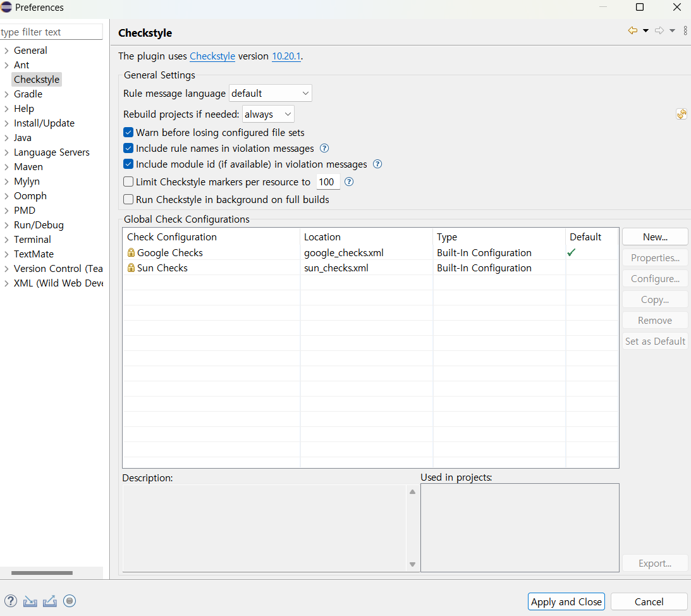
Task: Click the Description box scroll up arrow
Action: pyautogui.click(x=412, y=491)
